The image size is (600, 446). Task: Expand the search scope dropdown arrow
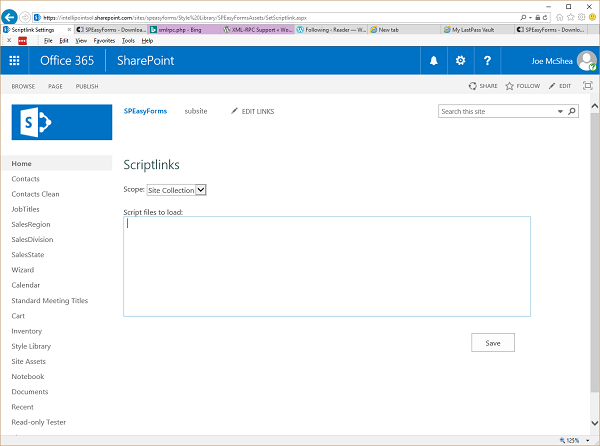pyautogui.click(x=560, y=111)
